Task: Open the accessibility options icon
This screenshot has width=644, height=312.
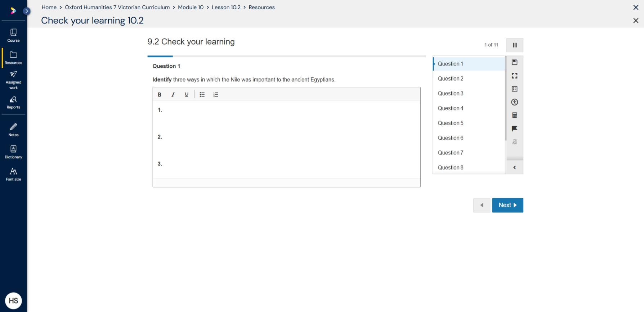Action: (515, 102)
